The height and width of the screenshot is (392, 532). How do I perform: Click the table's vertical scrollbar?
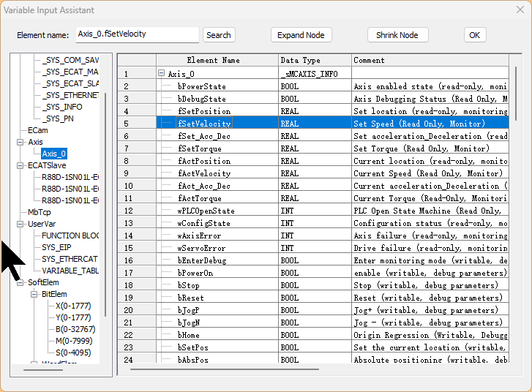tap(516, 94)
